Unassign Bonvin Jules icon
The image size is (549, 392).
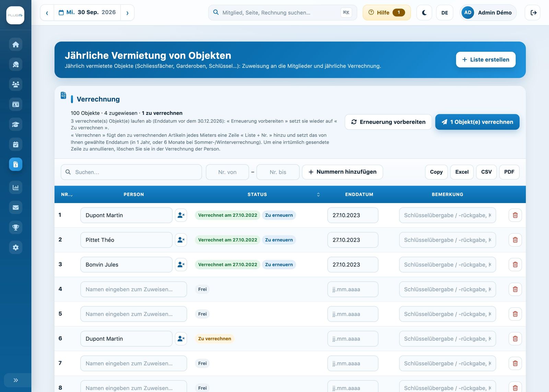[x=181, y=265]
